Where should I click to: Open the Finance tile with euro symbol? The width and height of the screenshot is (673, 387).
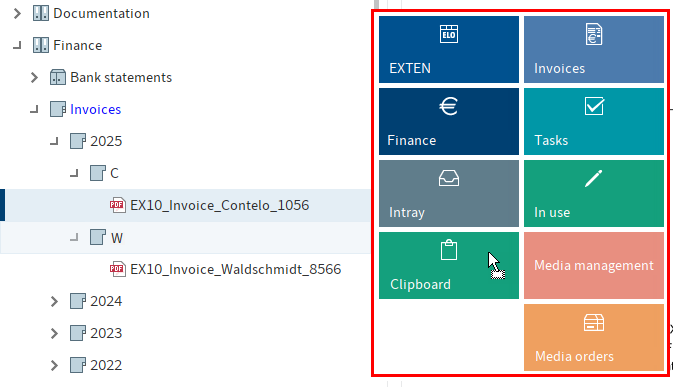click(x=449, y=121)
